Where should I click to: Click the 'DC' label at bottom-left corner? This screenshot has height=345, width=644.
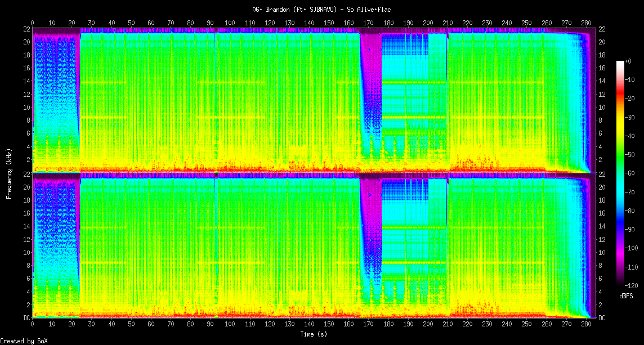tap(26, 317)
